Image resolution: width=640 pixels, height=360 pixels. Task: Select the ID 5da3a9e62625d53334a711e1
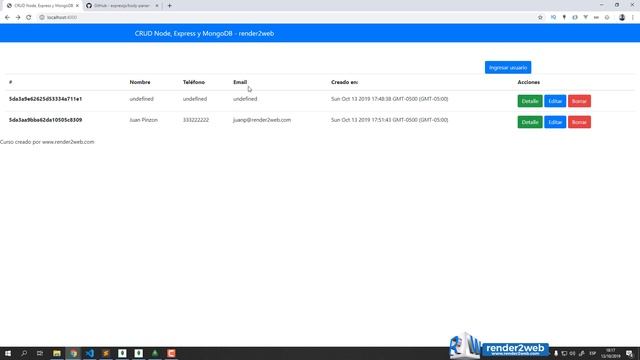pyautogui.click(x=45, y=99)
